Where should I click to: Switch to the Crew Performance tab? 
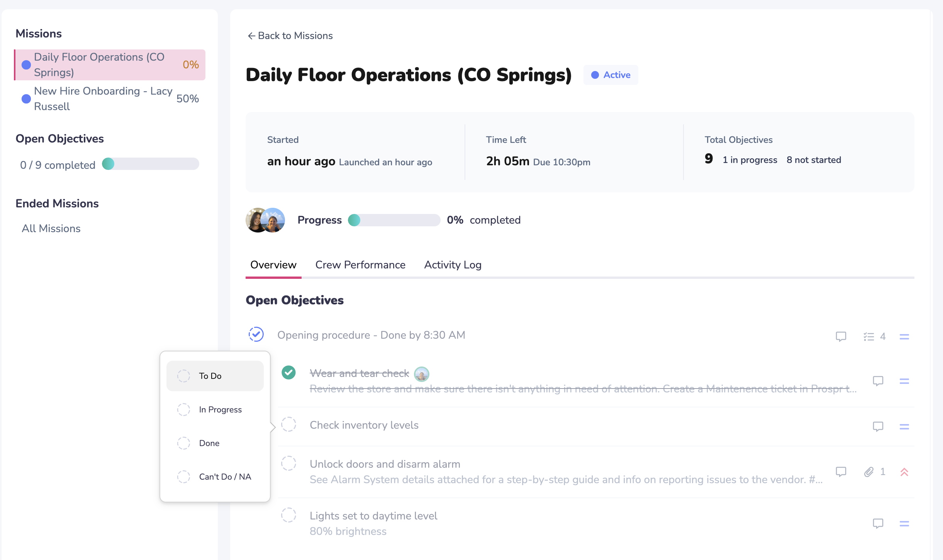coord(360,265)
